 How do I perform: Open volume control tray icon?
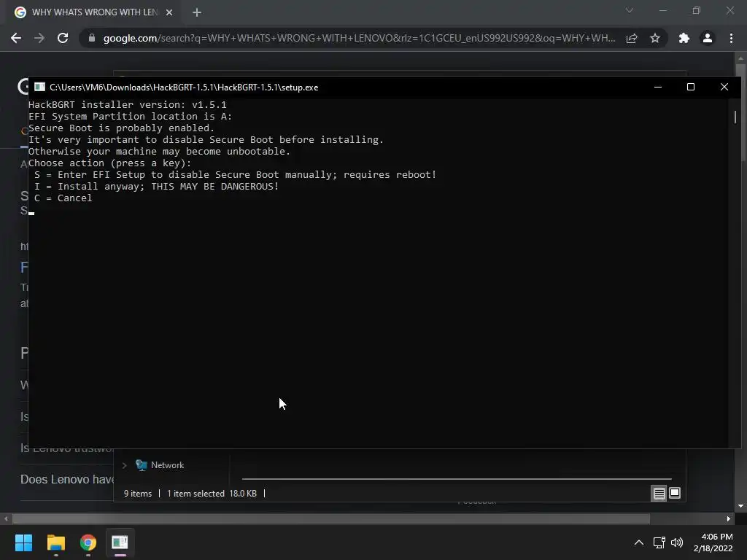[676, 542]
